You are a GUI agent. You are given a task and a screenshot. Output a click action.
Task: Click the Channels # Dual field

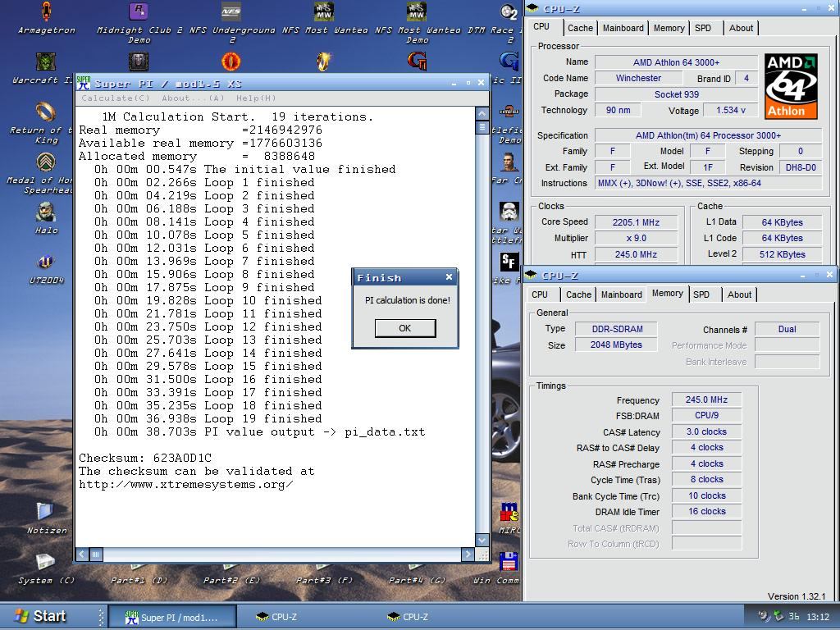coord(787,330)
